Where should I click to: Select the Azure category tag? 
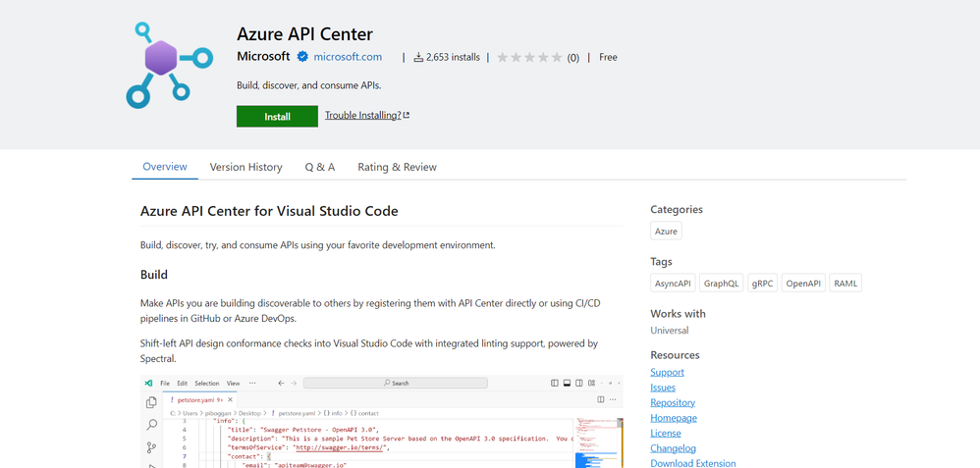coord(666,232)
